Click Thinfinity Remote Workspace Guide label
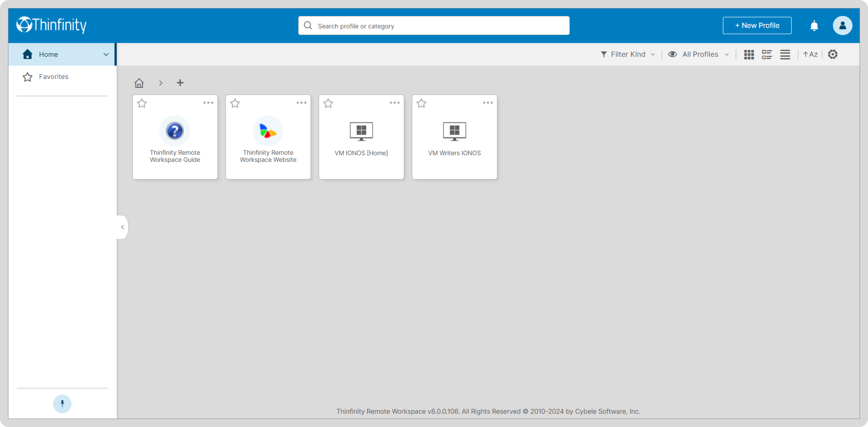868x427 pixels. (175, 156)
